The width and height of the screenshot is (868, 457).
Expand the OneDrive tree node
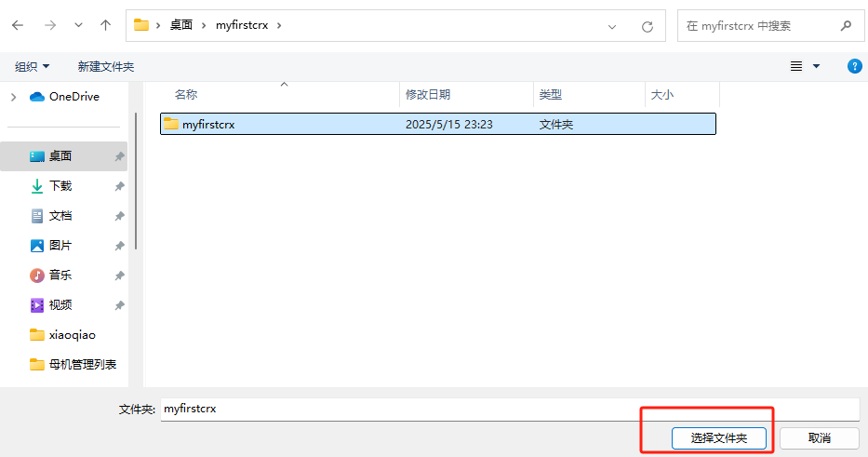click(13, 97)
